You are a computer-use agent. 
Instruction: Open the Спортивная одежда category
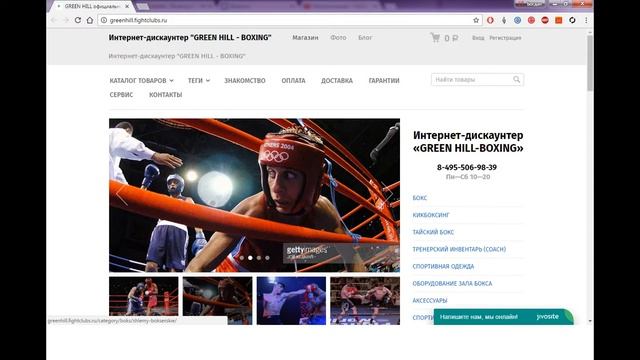pyautogui.click(x=443, y=267)
